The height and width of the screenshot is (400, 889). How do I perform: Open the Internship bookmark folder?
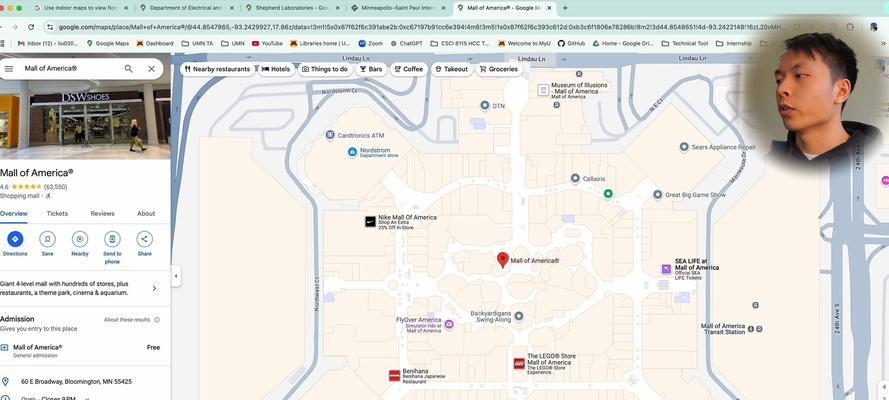click(734, 43)
